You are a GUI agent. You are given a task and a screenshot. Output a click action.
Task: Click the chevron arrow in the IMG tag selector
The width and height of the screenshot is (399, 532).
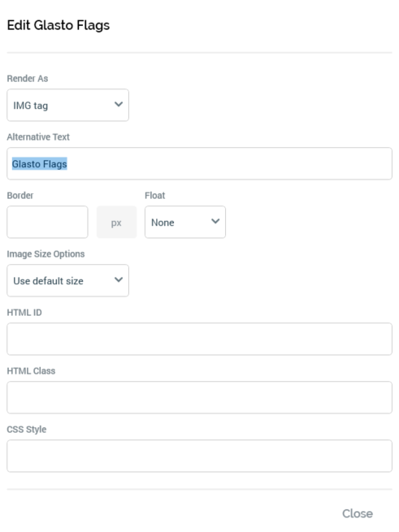119,105
